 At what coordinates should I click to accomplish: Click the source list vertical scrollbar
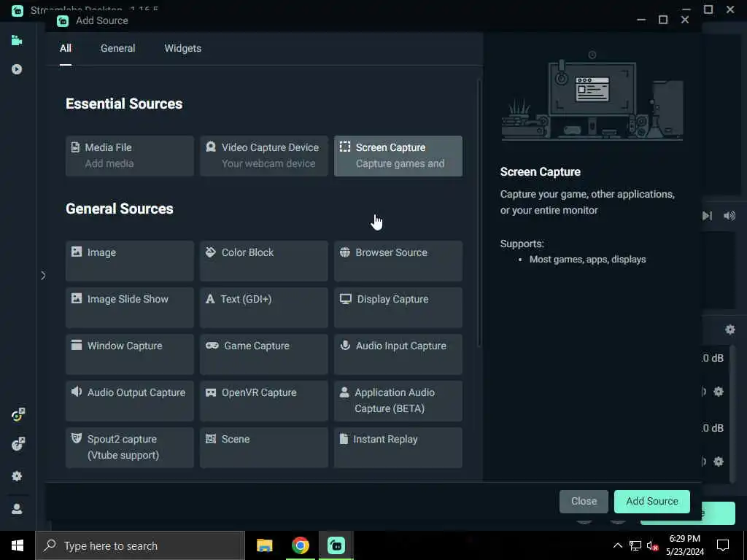[479, 214]
